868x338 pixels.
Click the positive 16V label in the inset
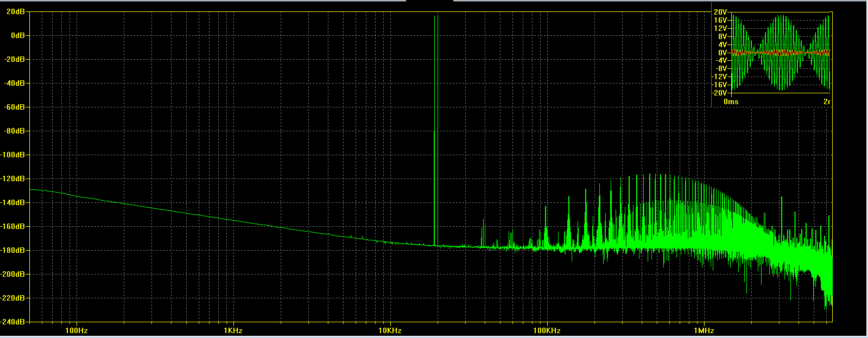coord(721,20)
